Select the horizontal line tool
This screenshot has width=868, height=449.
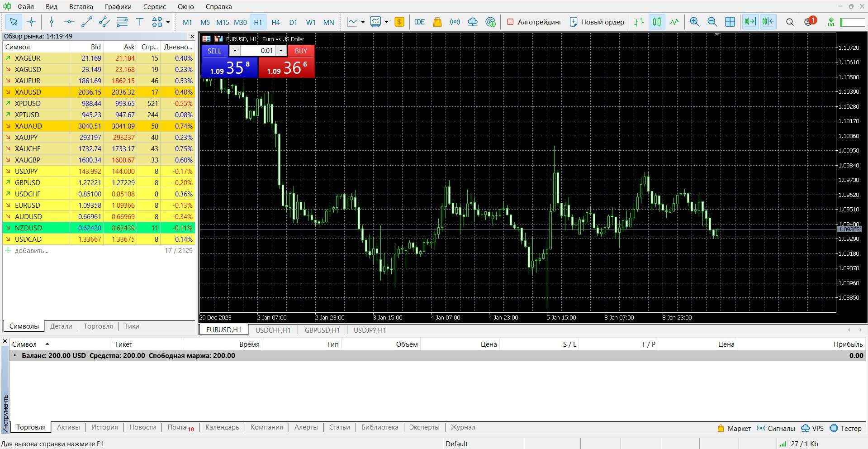69,22
